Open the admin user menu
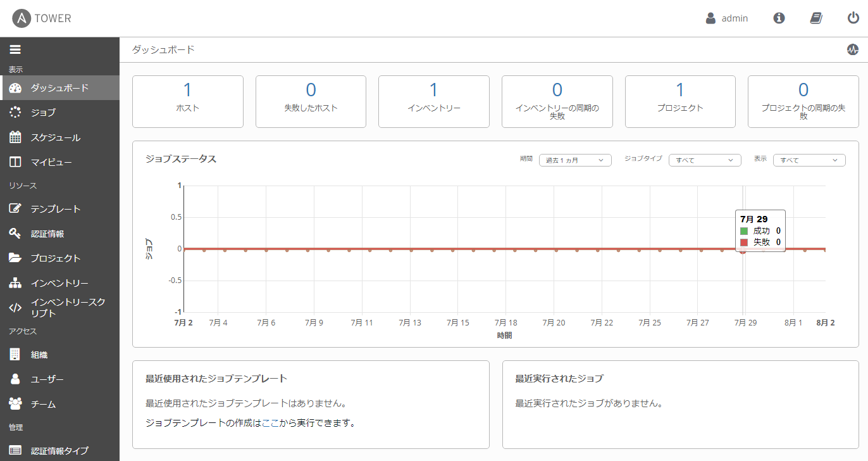The image size is (868, 461). tap(727, 18)
